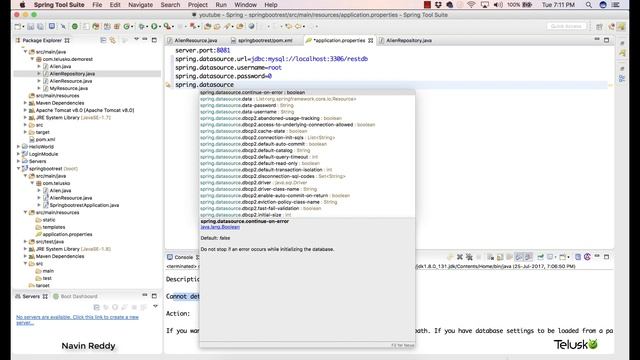640x360 pixels.
Task: Toggle Scroll Lock in Console toolbar
Action: click(x=500, y=257)
